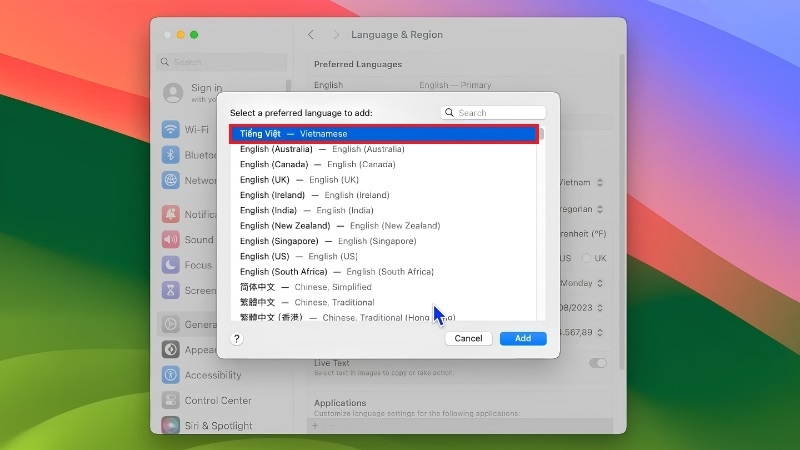Click the sidebar Search field
800x450 pixels.
(x=222, y=62)
